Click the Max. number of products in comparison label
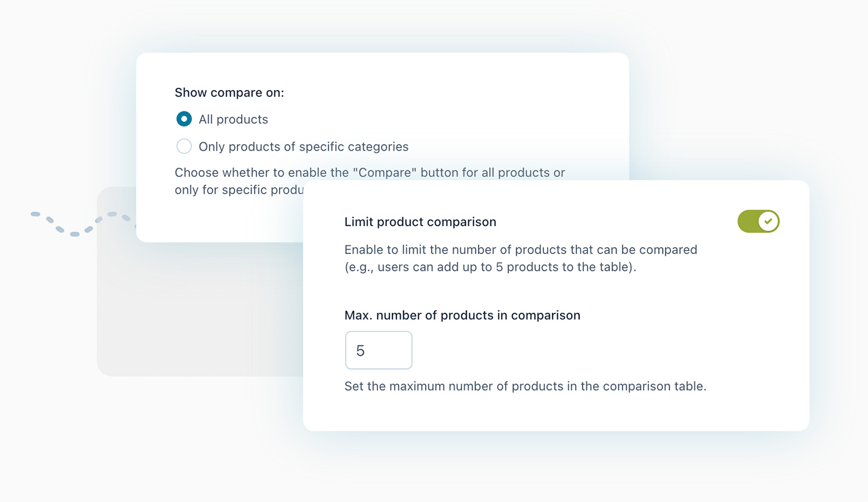The height and width of the screenshot is (502, 868). [462, 315]
